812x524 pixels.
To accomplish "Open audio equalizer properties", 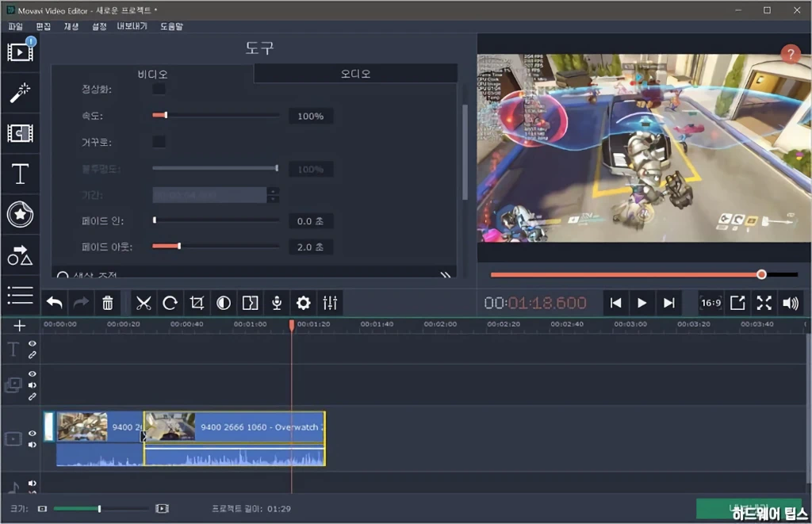I will tap(330, 303).
